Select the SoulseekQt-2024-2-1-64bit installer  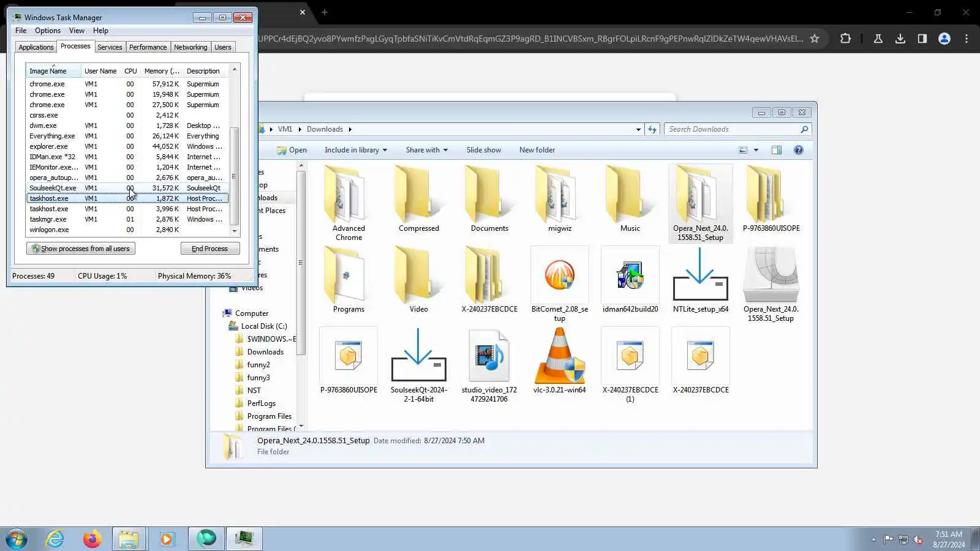[419, 365]
